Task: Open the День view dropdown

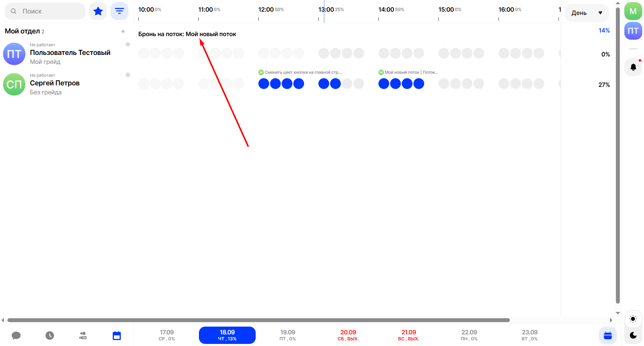Action: click(586, 13)
